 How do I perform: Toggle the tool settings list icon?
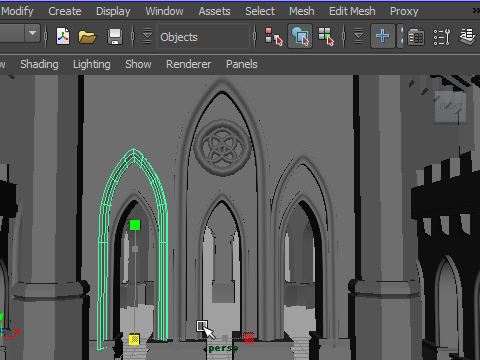pyautogui.click(x=442, y=37)
